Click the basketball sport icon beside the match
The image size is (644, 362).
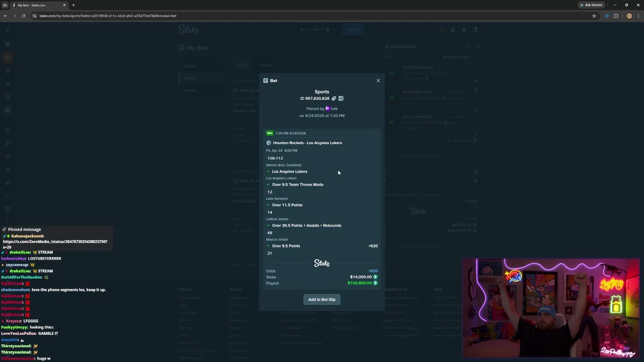point(269,143)
